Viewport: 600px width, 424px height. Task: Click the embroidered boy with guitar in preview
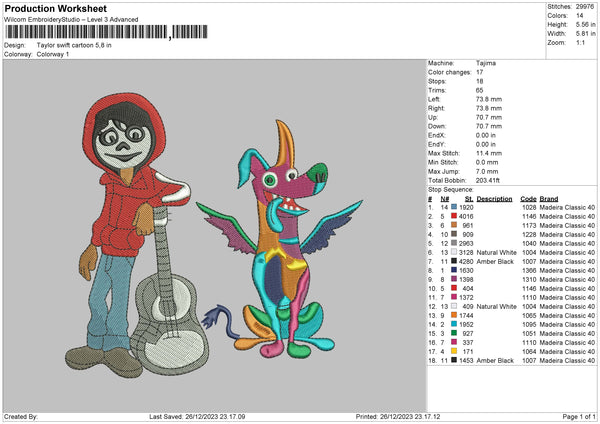(x=136, y=235)
